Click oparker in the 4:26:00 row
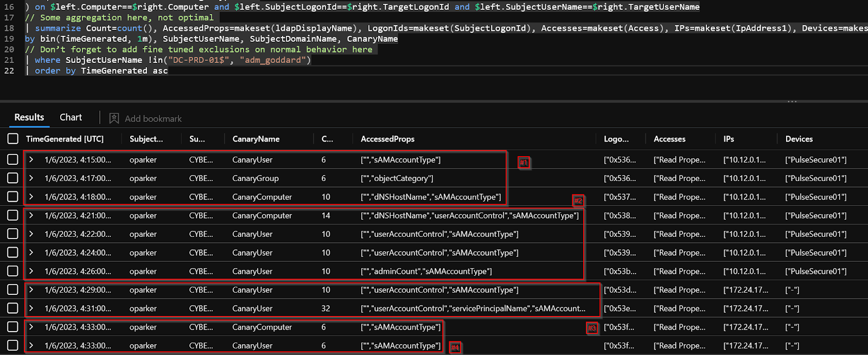This screenshot has height=355, width=868. pos(143,271)
